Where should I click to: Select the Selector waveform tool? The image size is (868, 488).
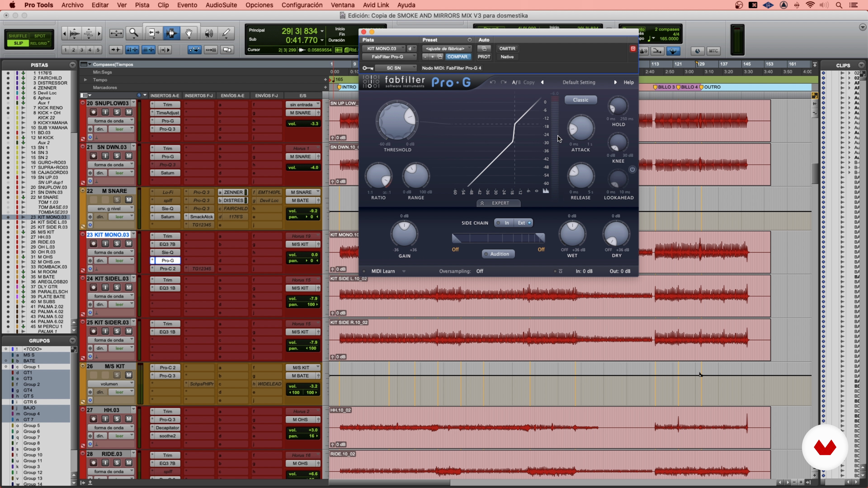pyautogui.click(x=171, y=33)
